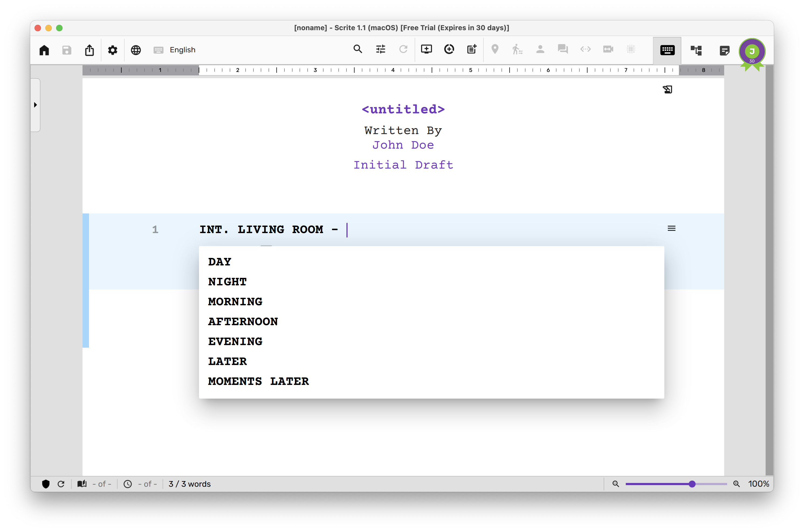Screen dimensions: 804x532
Task: Open the English language selector
Action: click(x=174, y=50)
